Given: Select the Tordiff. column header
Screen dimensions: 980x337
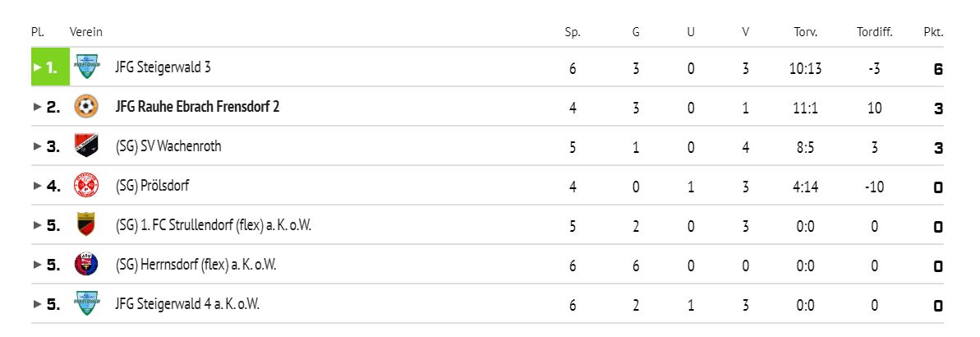Looking at the screenshot, I should 874,33.
